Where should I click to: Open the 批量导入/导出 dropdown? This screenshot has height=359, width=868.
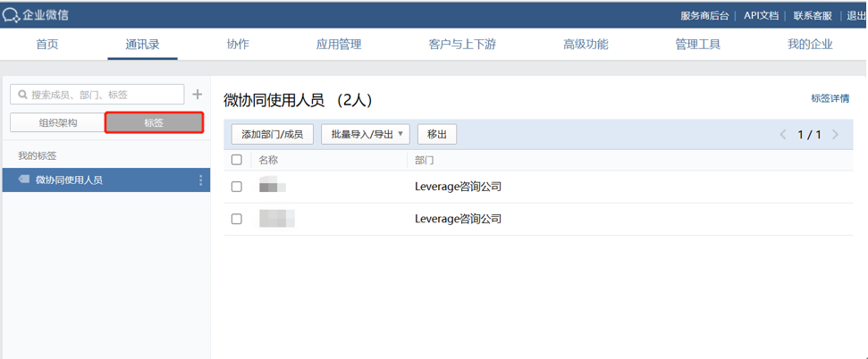pos(366,135)
